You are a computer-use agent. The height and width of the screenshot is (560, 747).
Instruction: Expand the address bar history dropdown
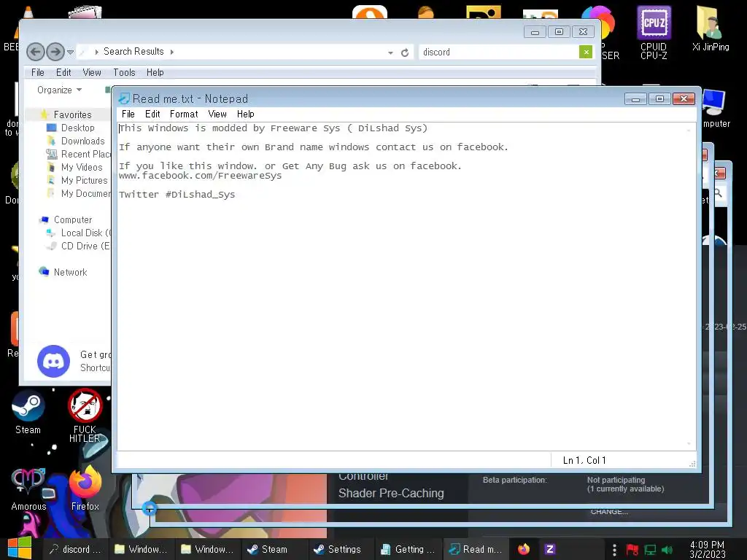click(x=391, y=52)
